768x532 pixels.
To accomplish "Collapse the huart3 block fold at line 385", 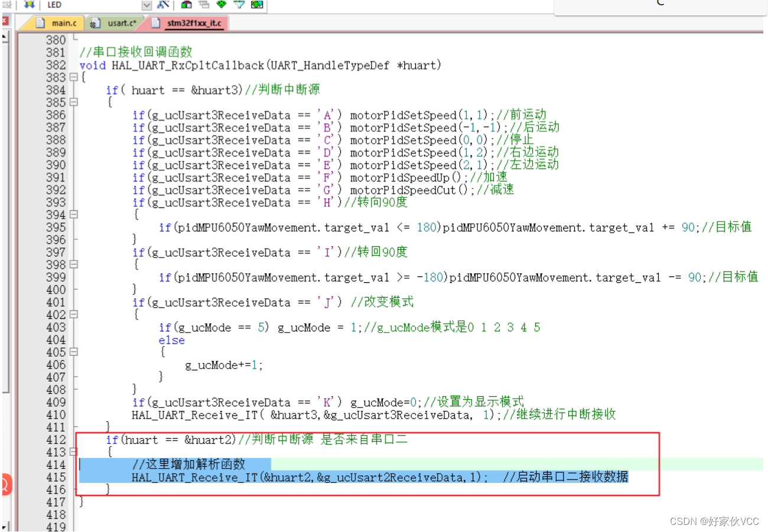I will coord(73,102).
